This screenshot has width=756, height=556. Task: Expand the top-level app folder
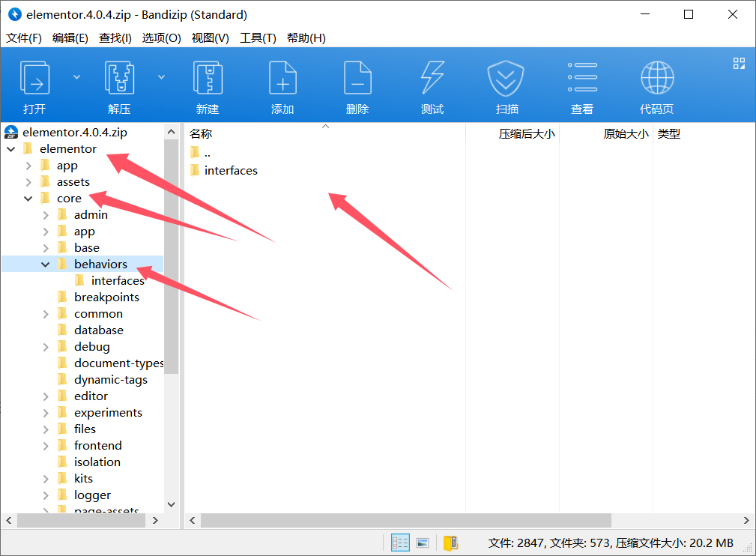(28, 166)
